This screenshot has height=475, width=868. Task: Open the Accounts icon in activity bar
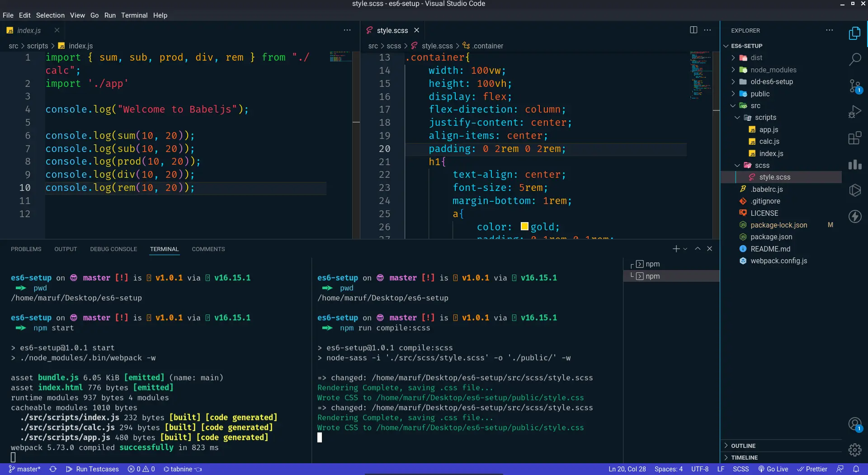coord(854,424)
